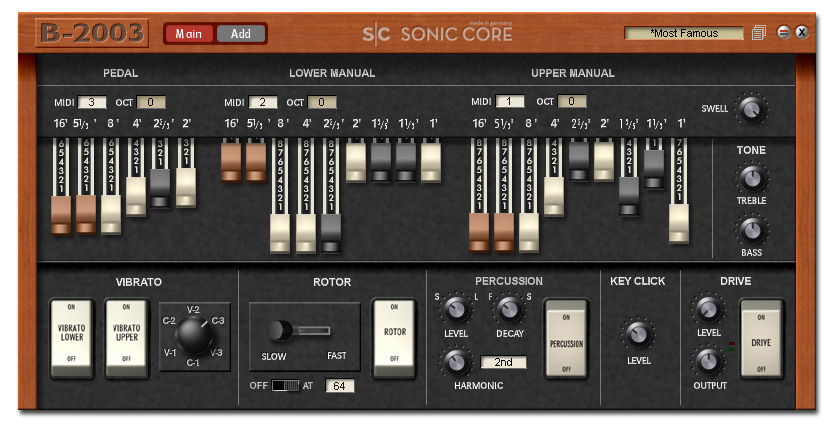This screenshot has height=427, width=830.
Task: Adjust the Key Click Level knob
Action: [639, 334]
